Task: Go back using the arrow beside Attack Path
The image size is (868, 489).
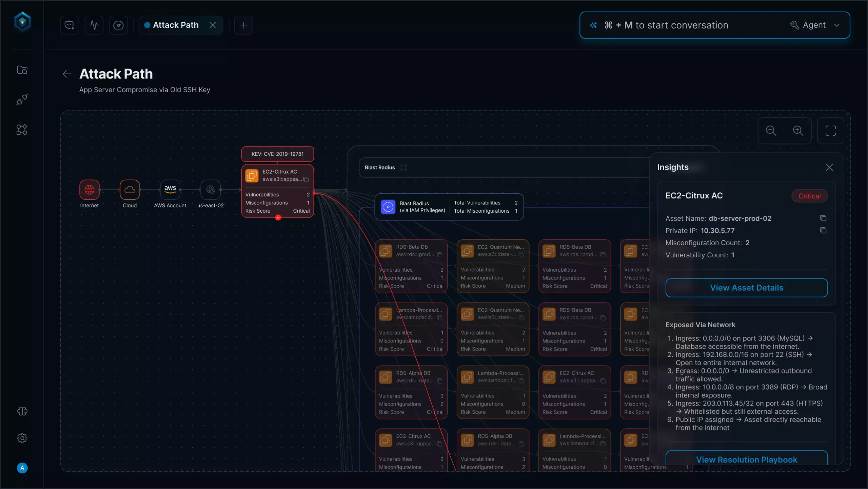Action: click(x=67, y=74)
